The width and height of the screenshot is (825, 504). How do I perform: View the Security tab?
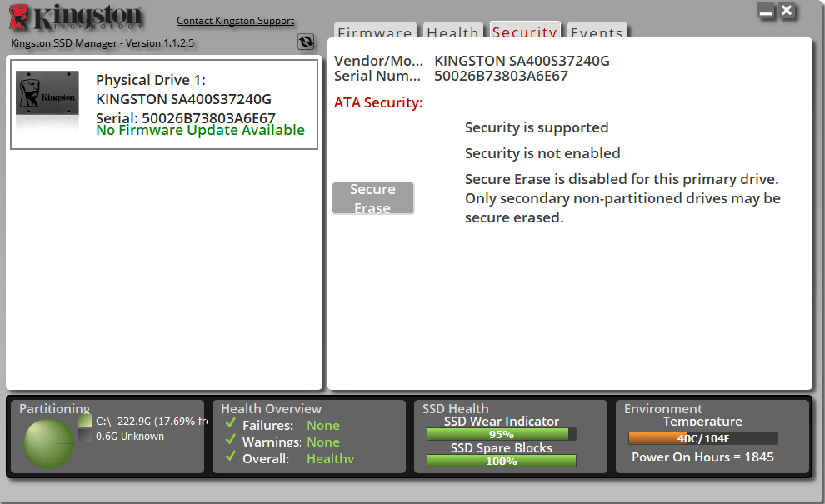click(525, 33)
